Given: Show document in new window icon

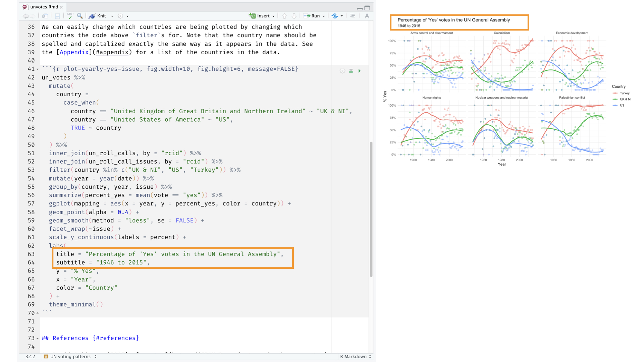Looking at the screenshot, I should tap(45, 16).
